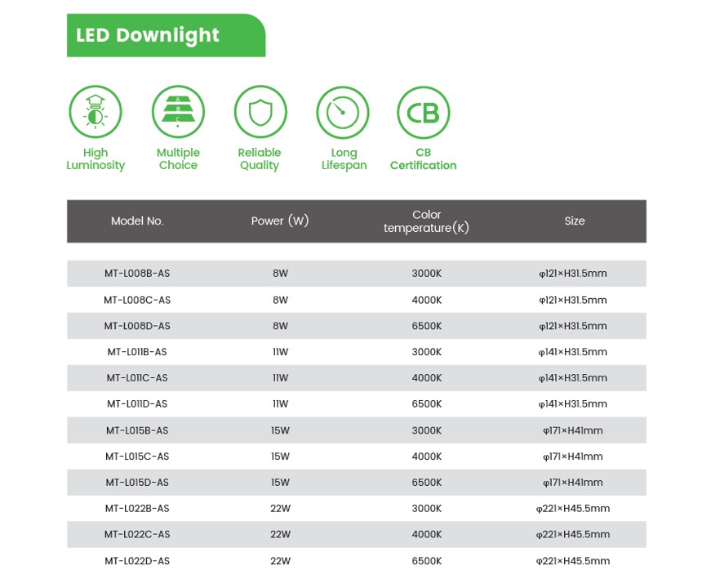
Task: Select the φ171×H41mm size entry
Action: [575, 430]
